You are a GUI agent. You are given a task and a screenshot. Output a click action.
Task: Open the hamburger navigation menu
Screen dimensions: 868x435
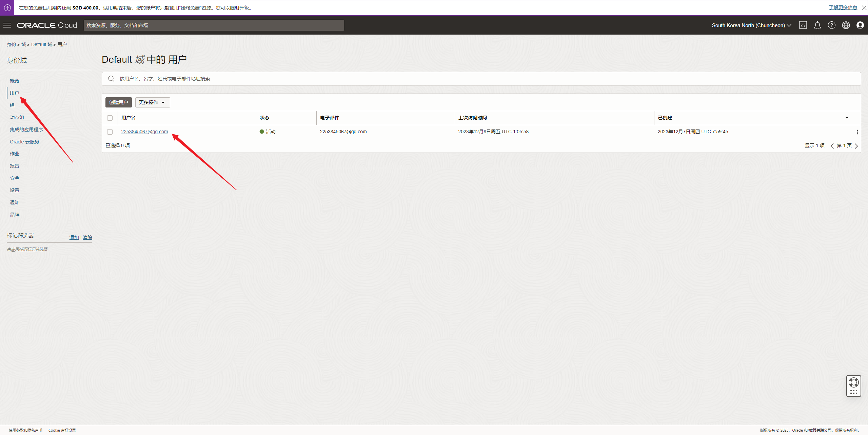[x=7, y=25]
